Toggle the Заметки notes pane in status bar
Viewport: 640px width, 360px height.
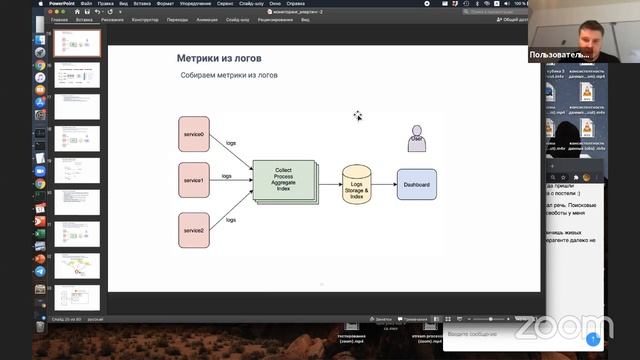(x=380, y=319)
